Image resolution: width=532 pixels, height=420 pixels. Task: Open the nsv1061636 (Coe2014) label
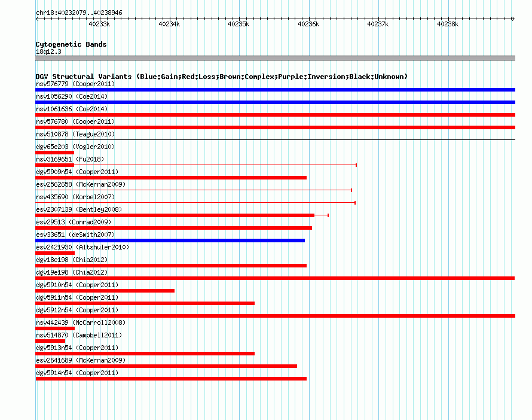pos(72,109)
